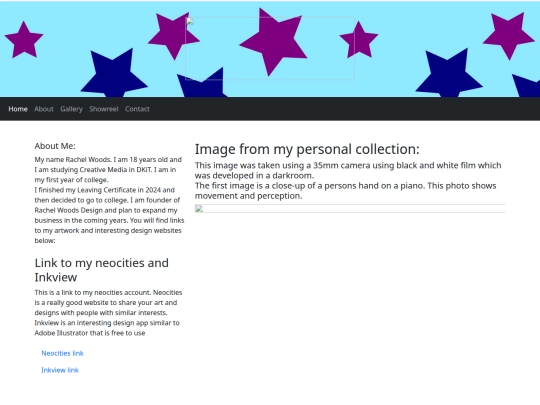This screenshot has height=405, width=540.
Task: Follow the Inkview link
Action: click(x=60, y=370)
